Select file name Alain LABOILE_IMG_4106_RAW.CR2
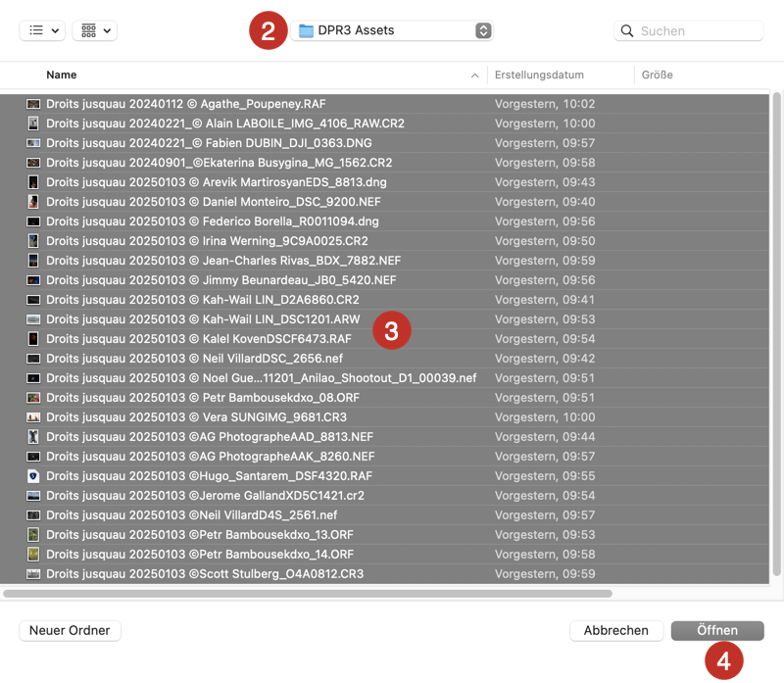Viewport: 784px width, 683px height. click(x=225, y=123)
